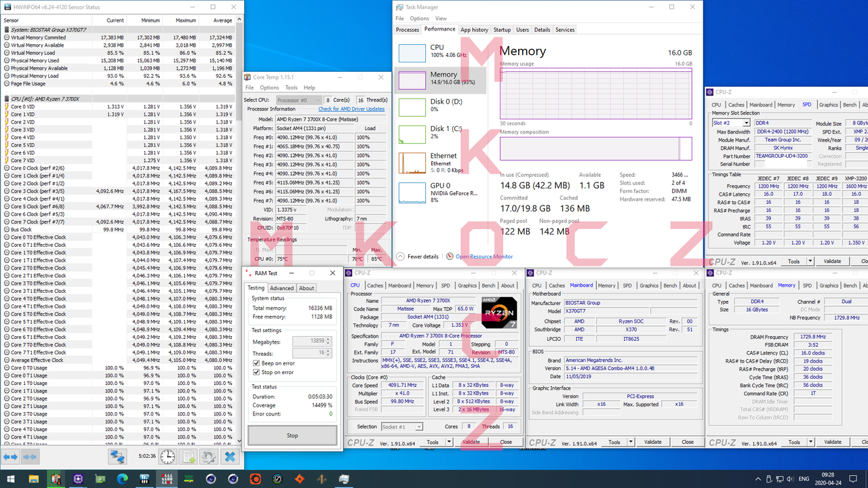The width and height of the screenshot is (868, 488).
Task: Start HWiNFO logging with the sheet-plus icon
Action: pos(189,457)
